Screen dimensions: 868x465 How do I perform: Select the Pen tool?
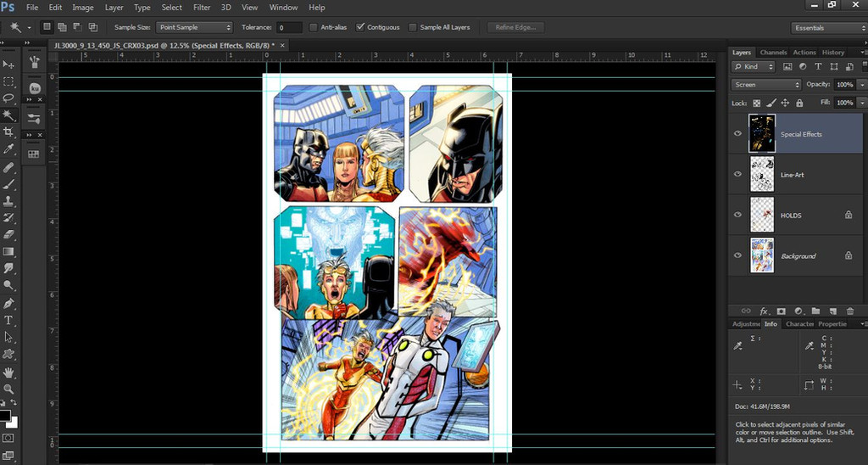[8, 304]
